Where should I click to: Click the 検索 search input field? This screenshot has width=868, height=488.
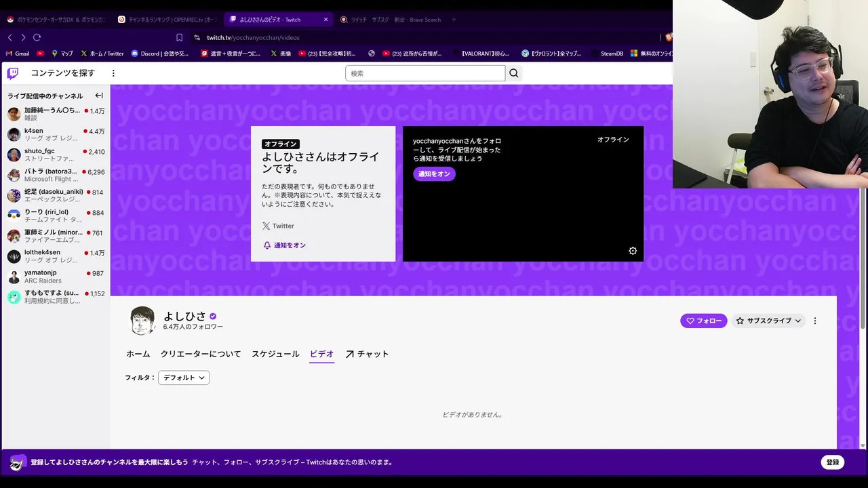[x=425, y=73]
